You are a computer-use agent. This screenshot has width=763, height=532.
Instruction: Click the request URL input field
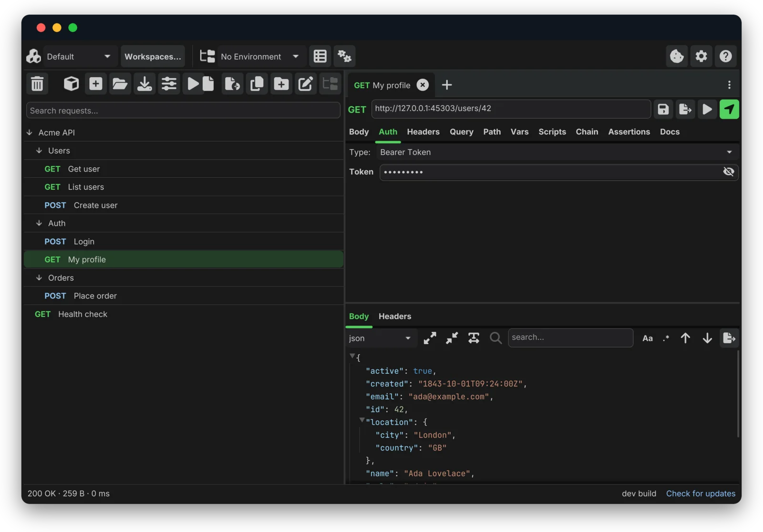511,109
